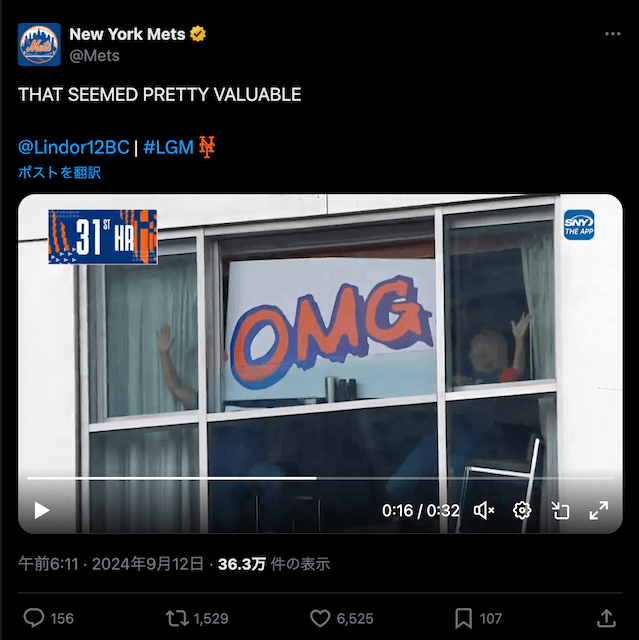Viewport: 639px width, 640px height.
Task: Open the @Lindor12BC mention
Action: pyautogui.click(x=73, y=147)
